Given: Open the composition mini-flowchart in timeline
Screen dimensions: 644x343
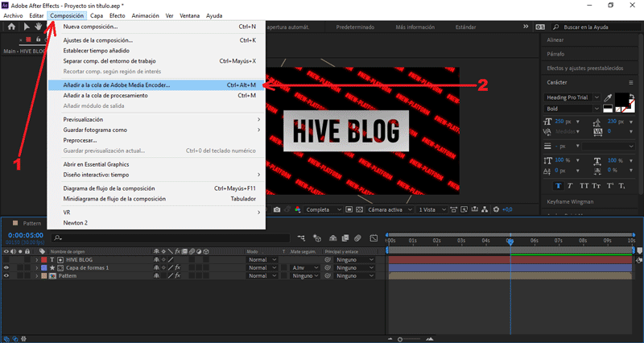Looking at the screenshot, I should click(x=301, y=238).
